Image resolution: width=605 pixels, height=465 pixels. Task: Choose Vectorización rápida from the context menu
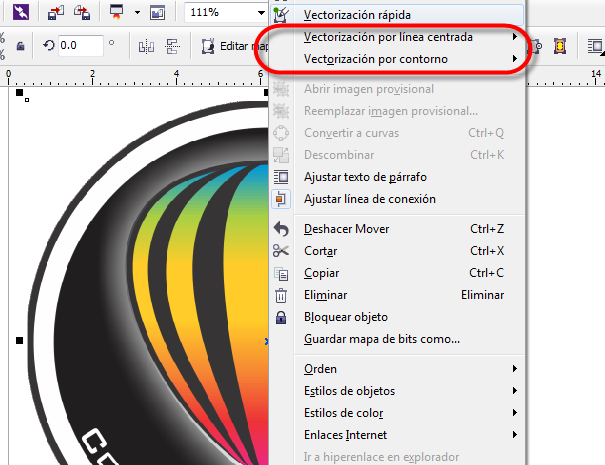[x=397, y=15]
